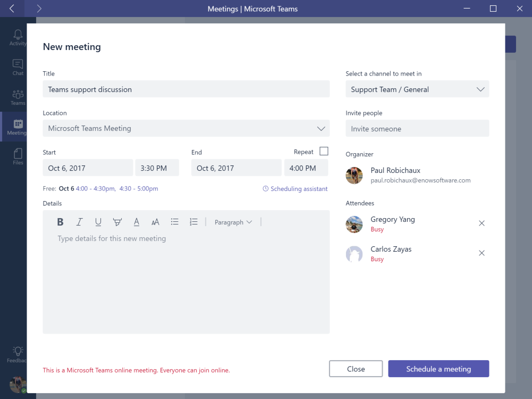
Task: Insert a bulleted list
Action: [174, 222]
